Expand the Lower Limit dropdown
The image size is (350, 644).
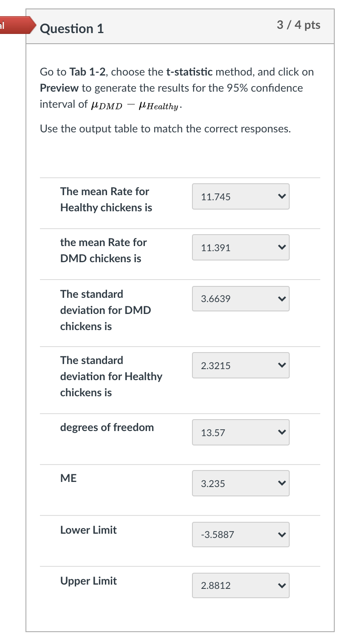click(x=240, y=534)
